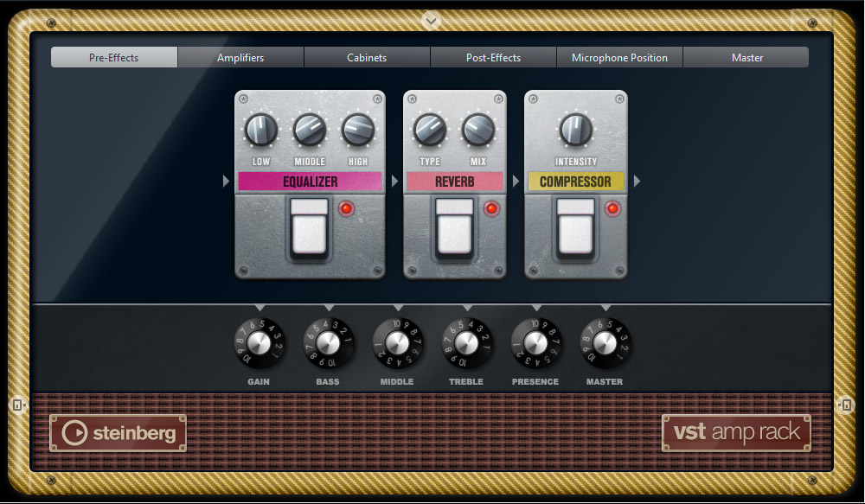Click the Reverb MIX knob
Viewport: 865px width, 504px height.
(x=478, y=130)
